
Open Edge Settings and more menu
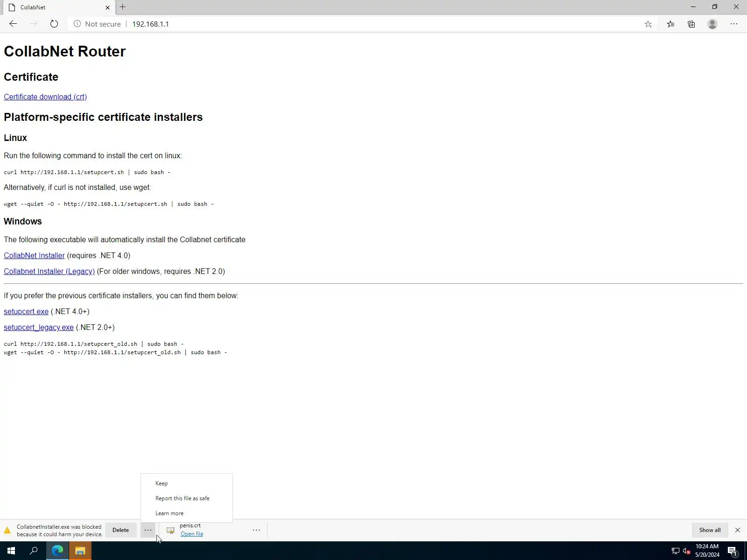pos(734,24)
